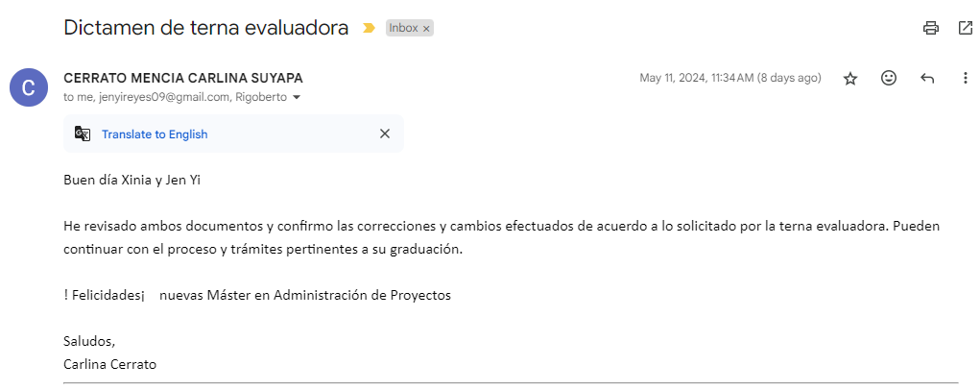Click sender name CERRATO MENCIA CARLINA SUYAPA
This screenshot has height=390, width=980.
(x=182, y=78)
